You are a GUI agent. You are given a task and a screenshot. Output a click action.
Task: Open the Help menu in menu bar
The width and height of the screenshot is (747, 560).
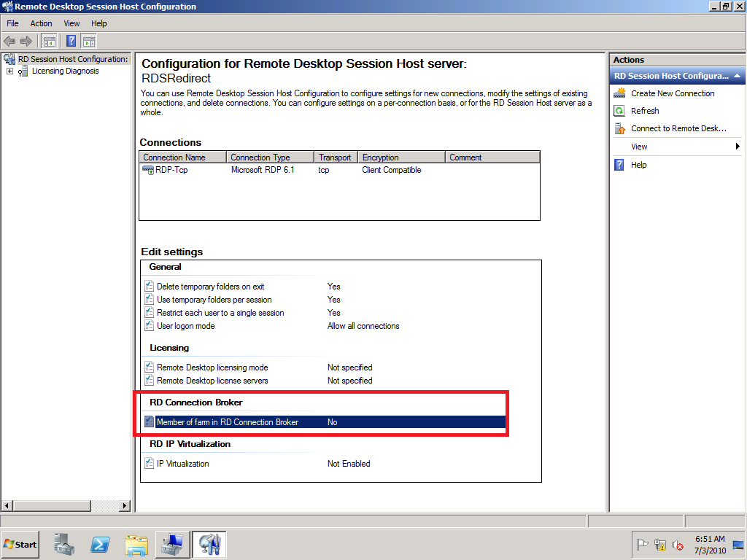pyautogui.click(x=99, y=23)
